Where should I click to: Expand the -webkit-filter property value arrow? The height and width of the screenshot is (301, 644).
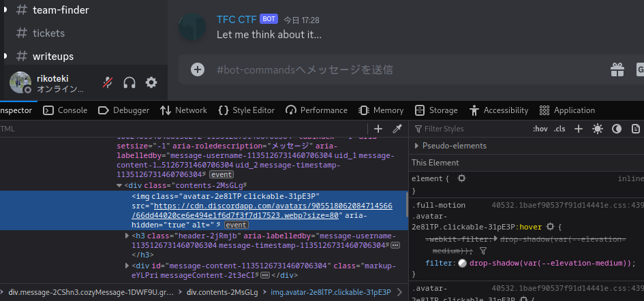coord(495,238)
